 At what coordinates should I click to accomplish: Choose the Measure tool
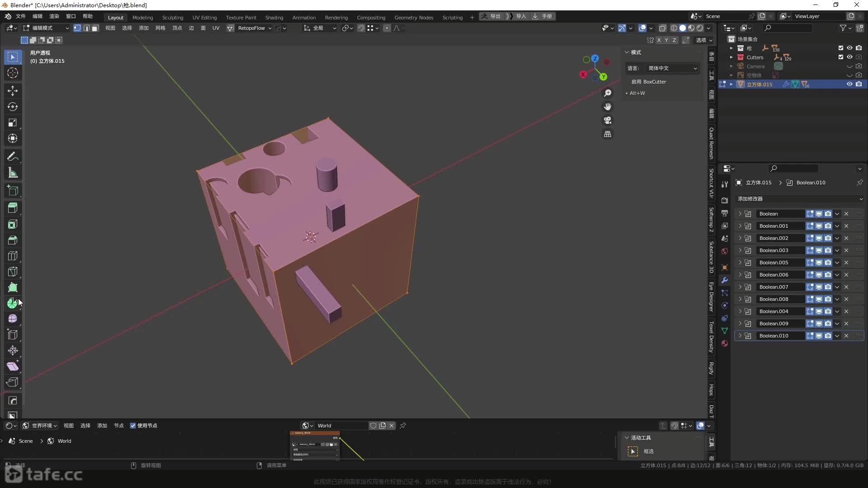(13, 173)
